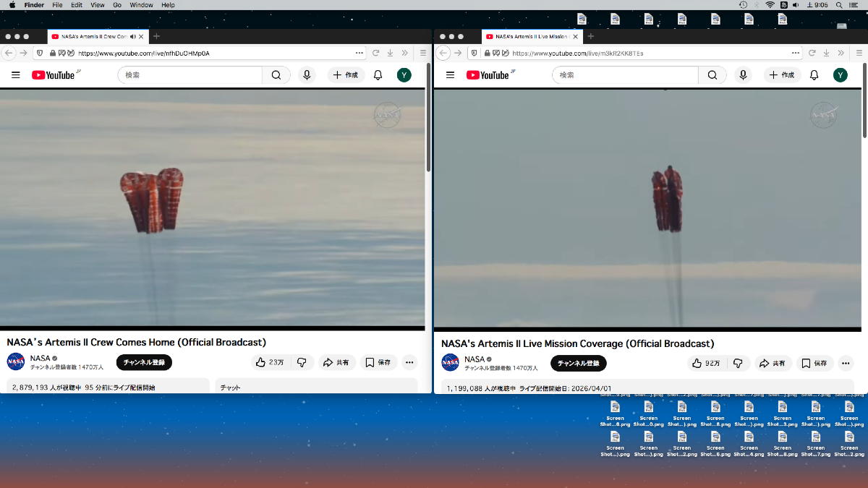Open Edit menu in Finder menu bar

click(x=76, y=5)
